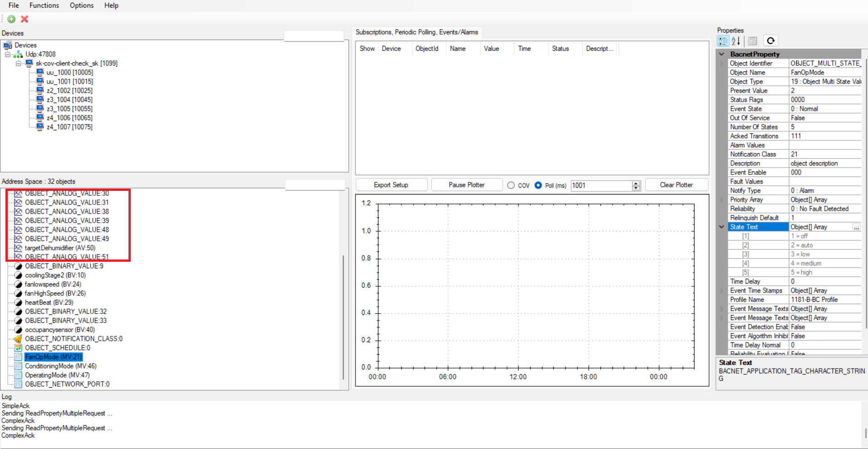Image resolution: width=868 pixels, height=449 pixels.
Task: Collapse the State Text property array
Action: (722, 227)
